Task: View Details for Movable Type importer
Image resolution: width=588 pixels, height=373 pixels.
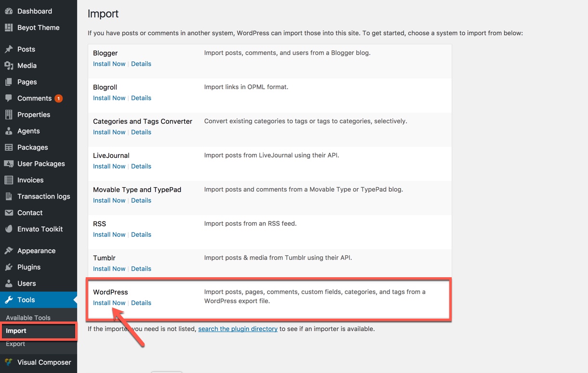Action: point(141,200)
